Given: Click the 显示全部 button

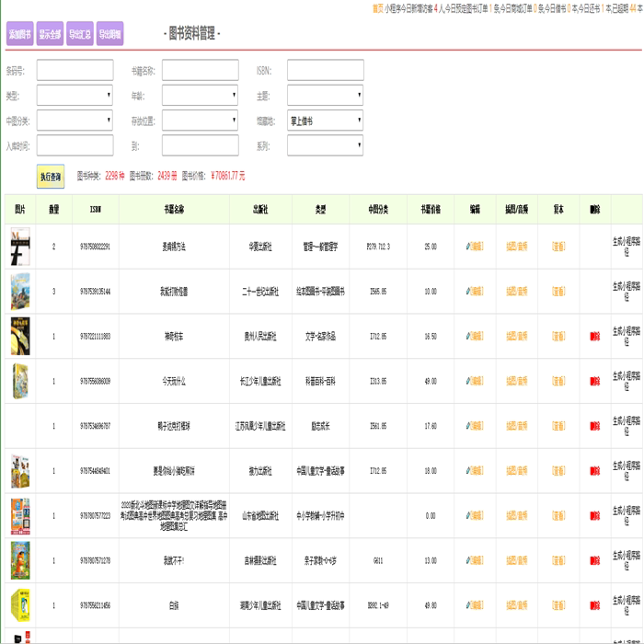Looking at the screenshot, I should (50, 34).
